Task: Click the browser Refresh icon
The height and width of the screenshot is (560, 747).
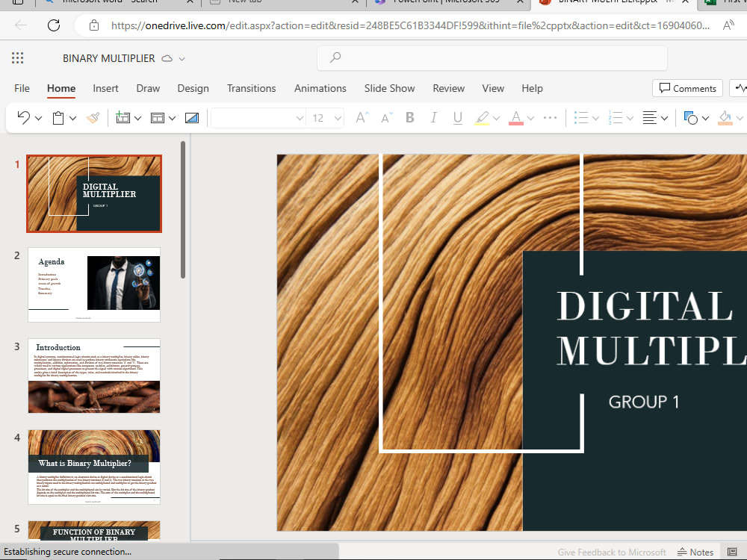Action: tap(54, 25)
